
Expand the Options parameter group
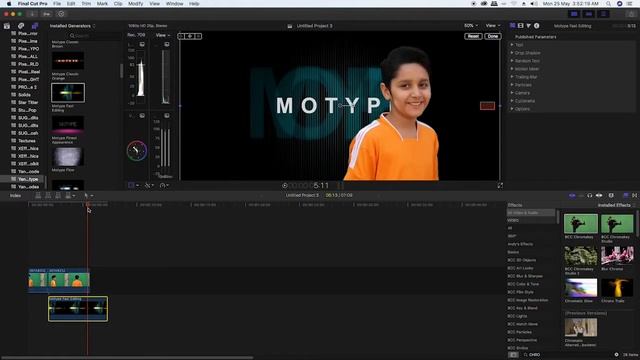point(512,109)
